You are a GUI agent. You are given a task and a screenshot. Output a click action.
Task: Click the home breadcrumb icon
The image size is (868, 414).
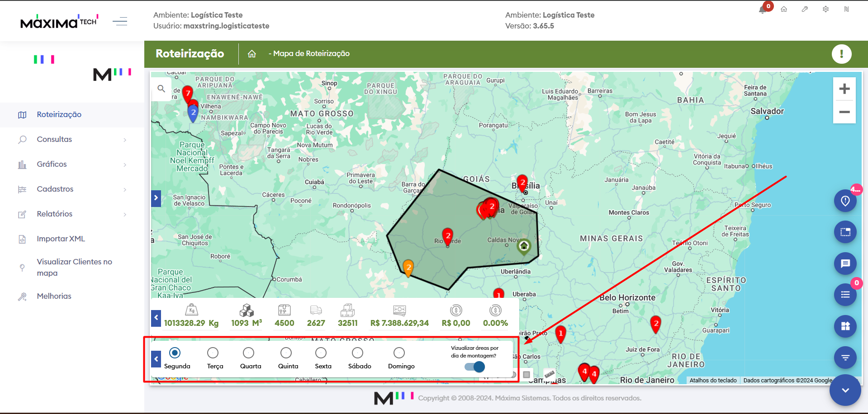coord(252,54)
